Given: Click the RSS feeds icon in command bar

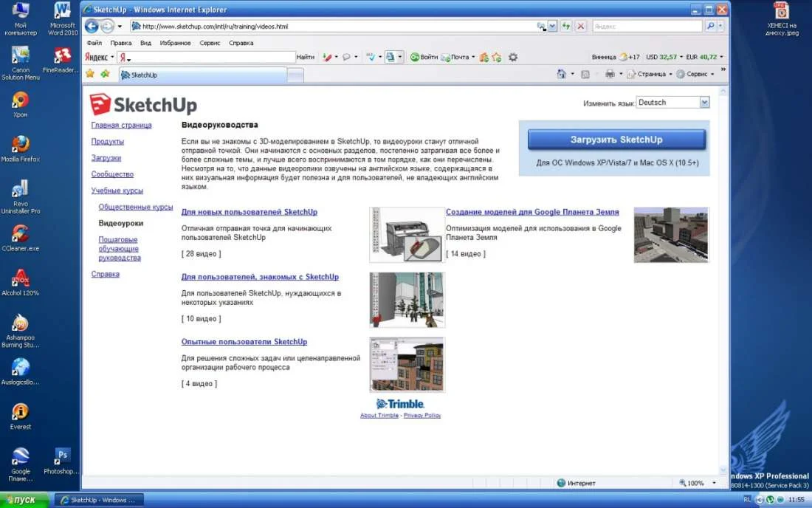Looking at the screenshot, I should [x=585, y=74].
